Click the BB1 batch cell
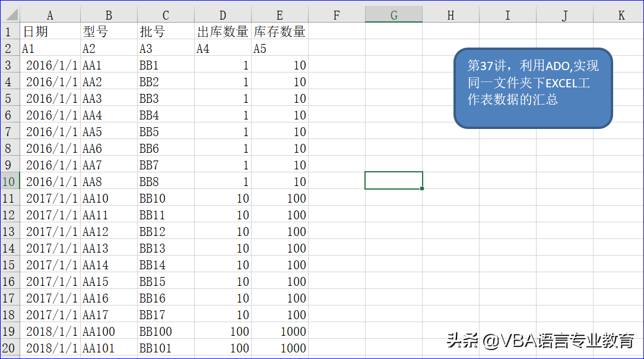 click(166, 65)
